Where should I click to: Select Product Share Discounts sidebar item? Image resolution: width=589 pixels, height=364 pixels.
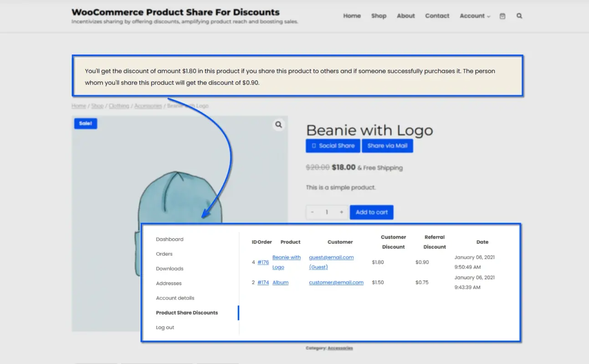[187, 313]
